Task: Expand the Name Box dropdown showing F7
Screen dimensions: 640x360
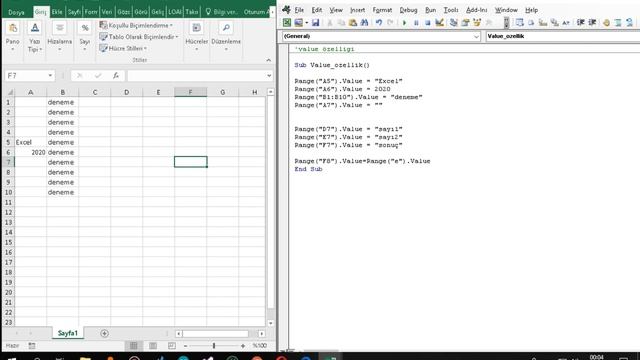Action: 50,76
